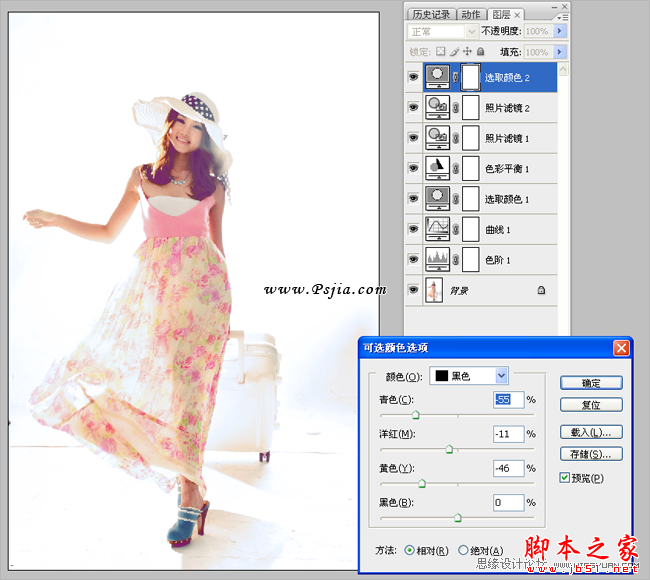Switch to the 图层 tab
Image resolution: width=650 pixels, height=580 pixels.
[x=501, y=15]
